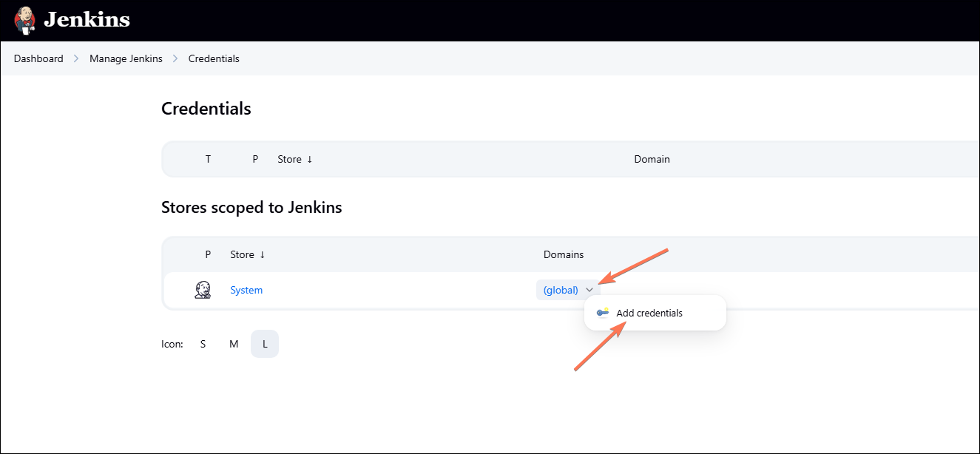
Task: Click the Credentials breadcrumb item
Action: coord(214,58)
